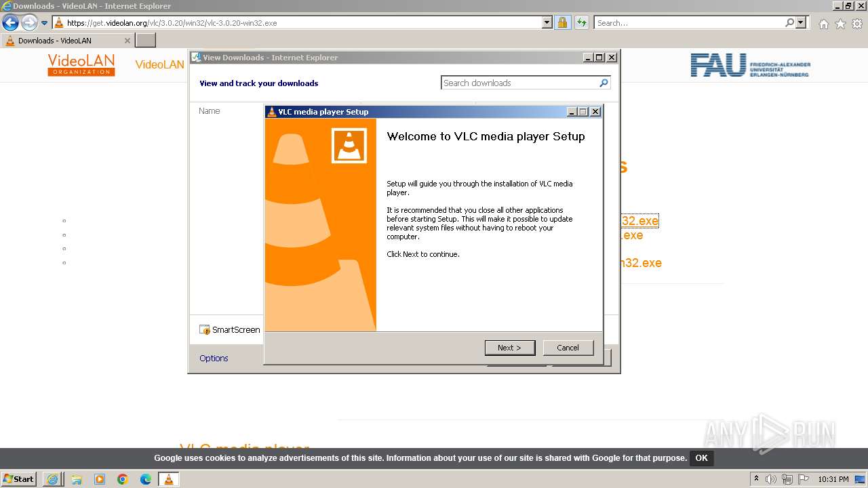868x488 pixels.
Task: Open a new tab in Internet Explorer
Action: pyautogui.click(x=146, y=41)
